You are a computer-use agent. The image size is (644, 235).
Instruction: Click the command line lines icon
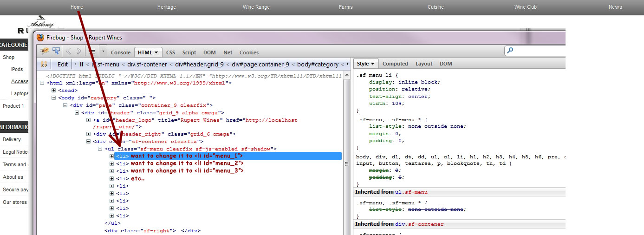coord(92,51)
